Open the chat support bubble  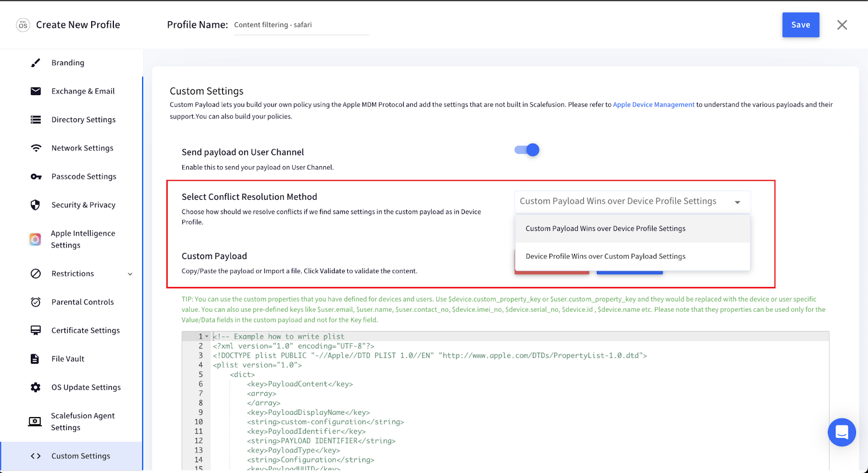pos(841,432)
